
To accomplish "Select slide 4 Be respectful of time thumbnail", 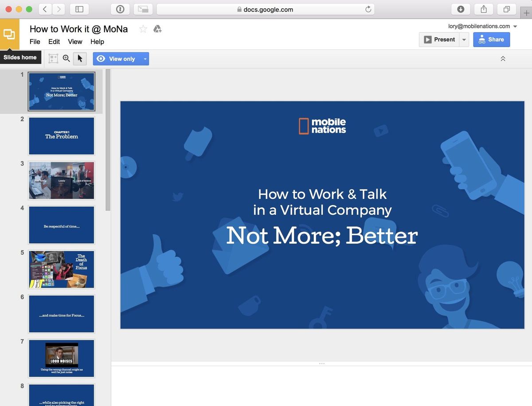I will [62, 225].
